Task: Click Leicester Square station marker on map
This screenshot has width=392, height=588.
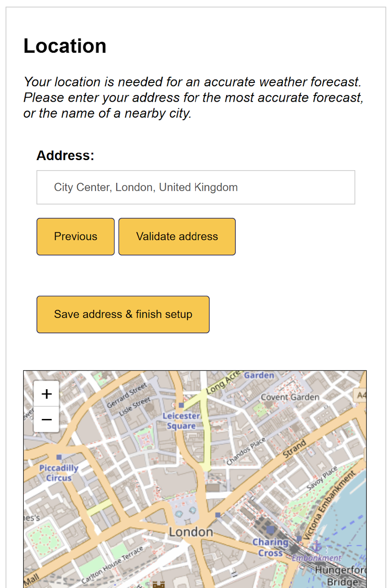Action: pyautogui.click(x=181, y=405)
